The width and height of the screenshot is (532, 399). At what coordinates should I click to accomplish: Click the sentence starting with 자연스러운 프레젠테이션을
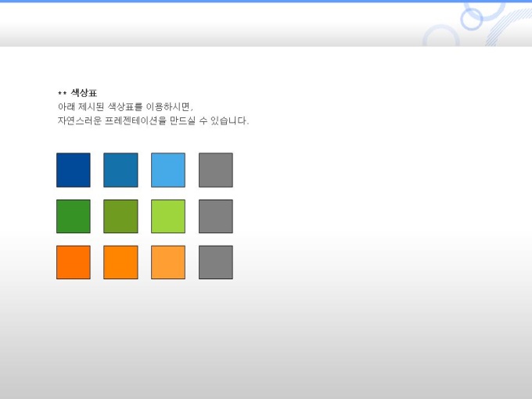click(x=153, y=120)
